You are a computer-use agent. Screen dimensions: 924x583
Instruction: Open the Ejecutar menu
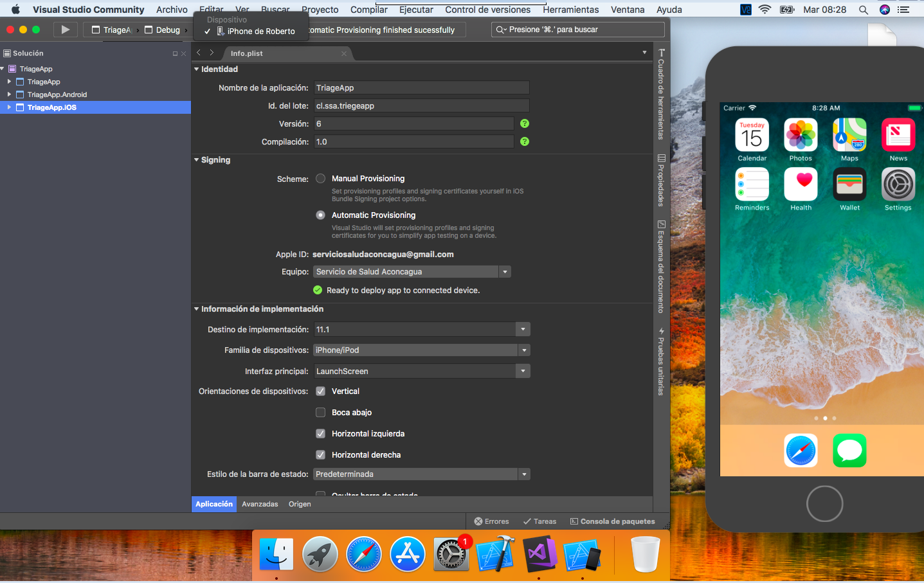pyautogui.click(x=416, y=10)
